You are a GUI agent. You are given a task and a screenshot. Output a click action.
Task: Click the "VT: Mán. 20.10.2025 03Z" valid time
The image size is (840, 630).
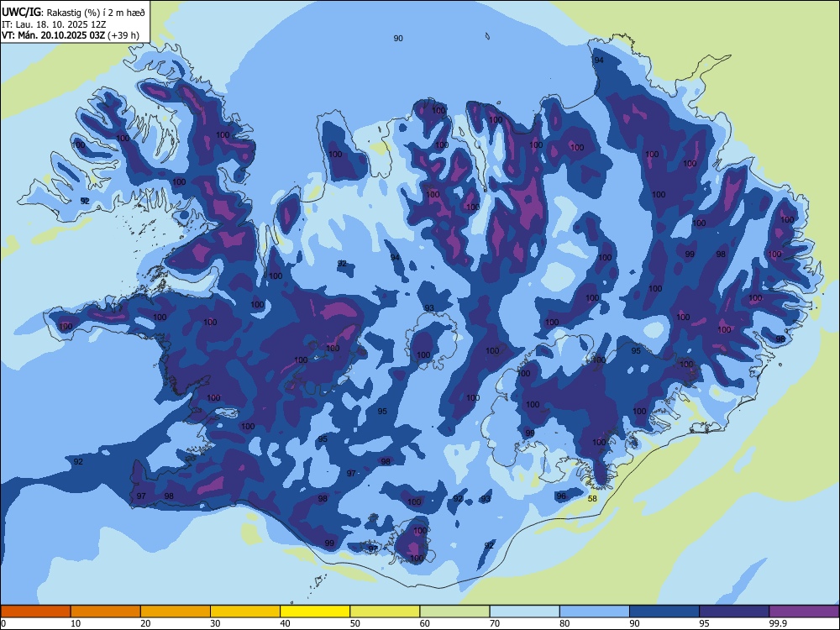click(54, 35)
